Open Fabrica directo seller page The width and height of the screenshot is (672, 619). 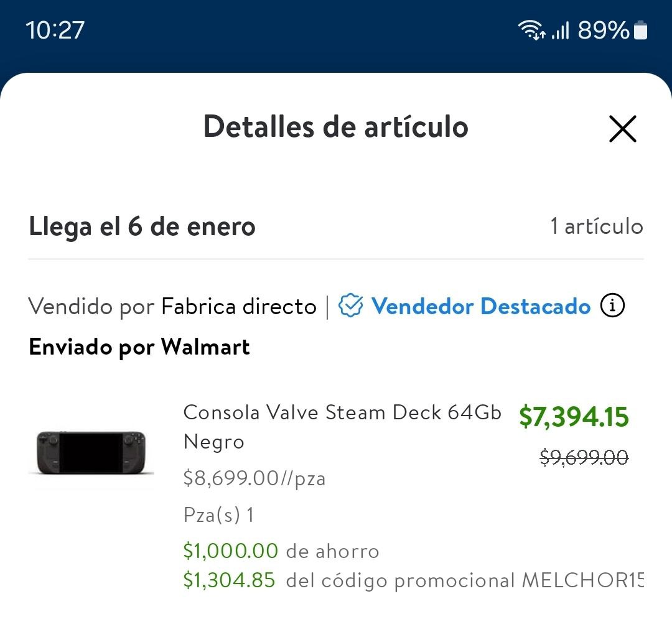tap(239, 306)
